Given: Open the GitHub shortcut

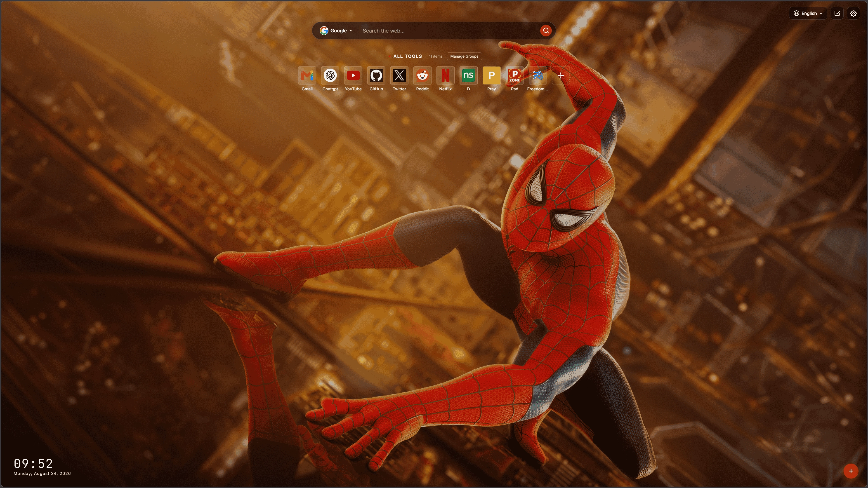Looking at the screenshot, I should click(x=376, y=76).
